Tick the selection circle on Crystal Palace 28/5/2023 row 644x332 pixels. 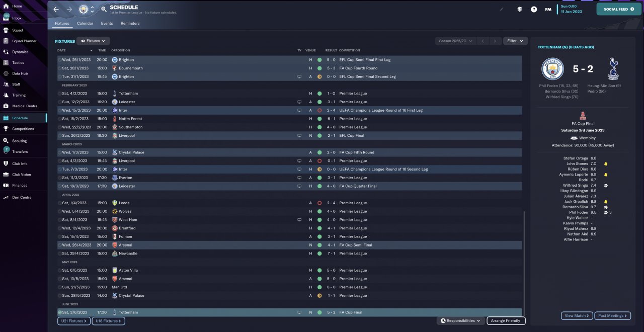tap(60, 296)
